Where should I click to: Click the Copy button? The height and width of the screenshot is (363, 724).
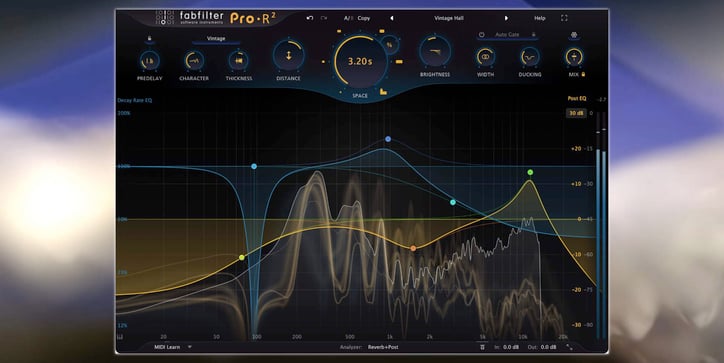tap(364, 18)
